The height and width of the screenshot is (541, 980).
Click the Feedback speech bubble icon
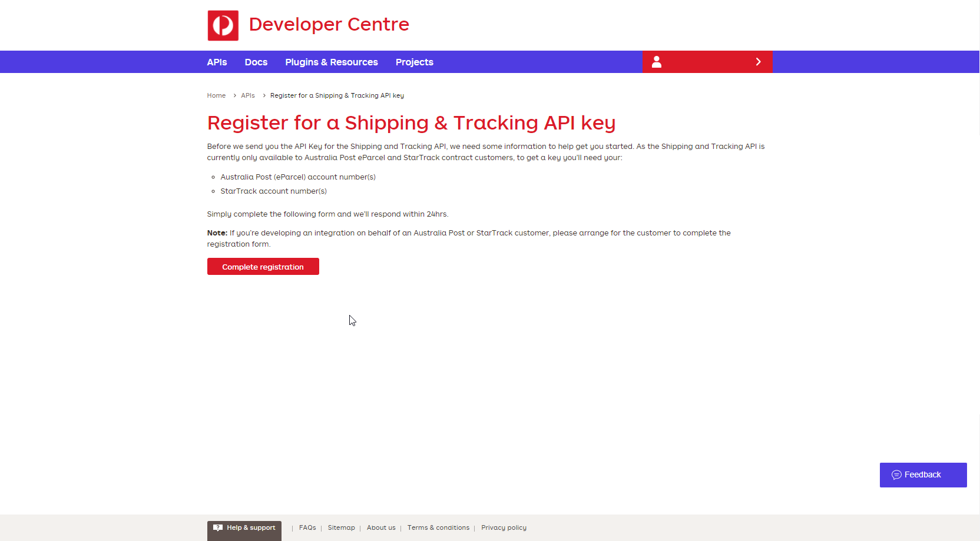click(896, 475)
